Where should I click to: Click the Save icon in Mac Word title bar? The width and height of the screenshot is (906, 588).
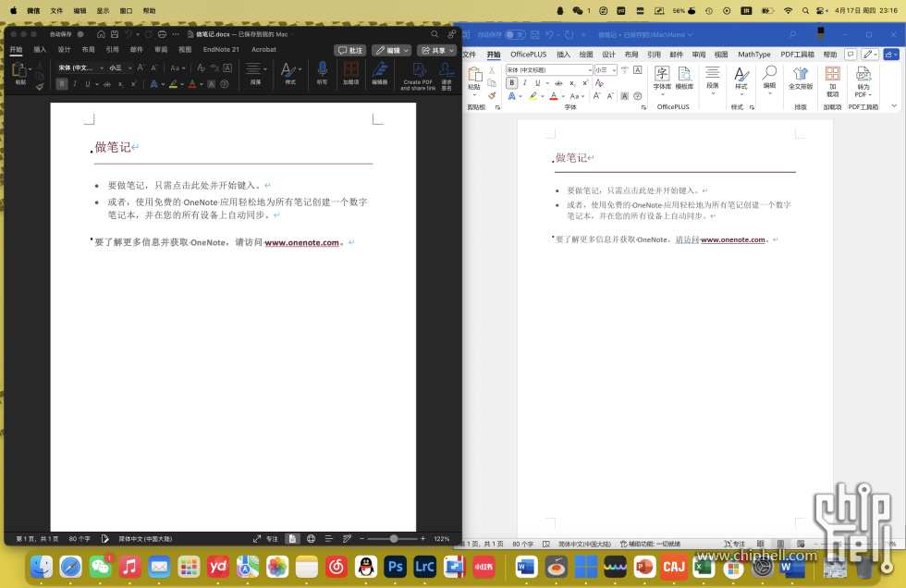tap(115, 34)
